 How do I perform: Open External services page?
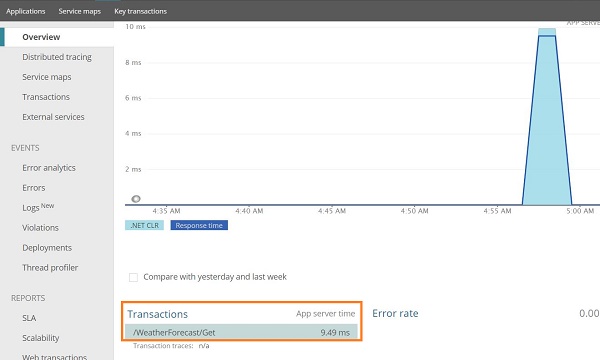pos(53,117)
